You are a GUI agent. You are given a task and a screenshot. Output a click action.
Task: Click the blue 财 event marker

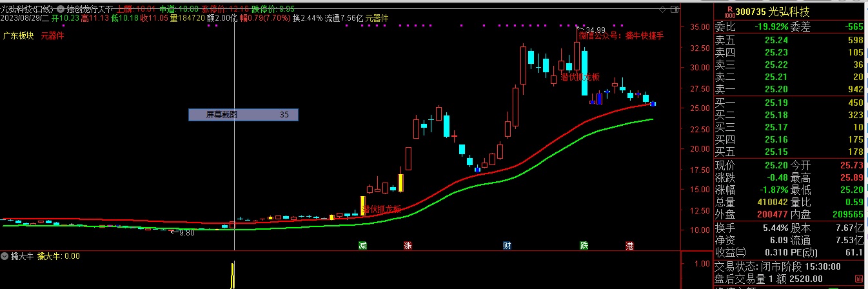click(507, 246)
